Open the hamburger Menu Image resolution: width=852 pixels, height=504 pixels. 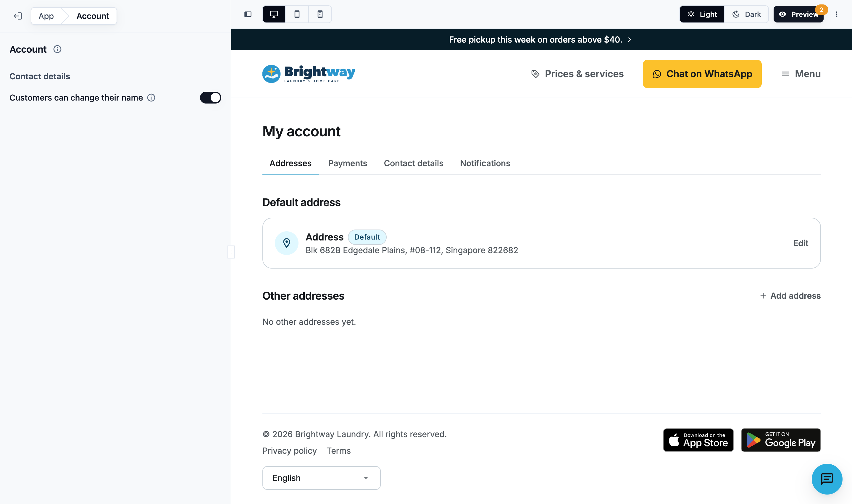click(801, 74)
